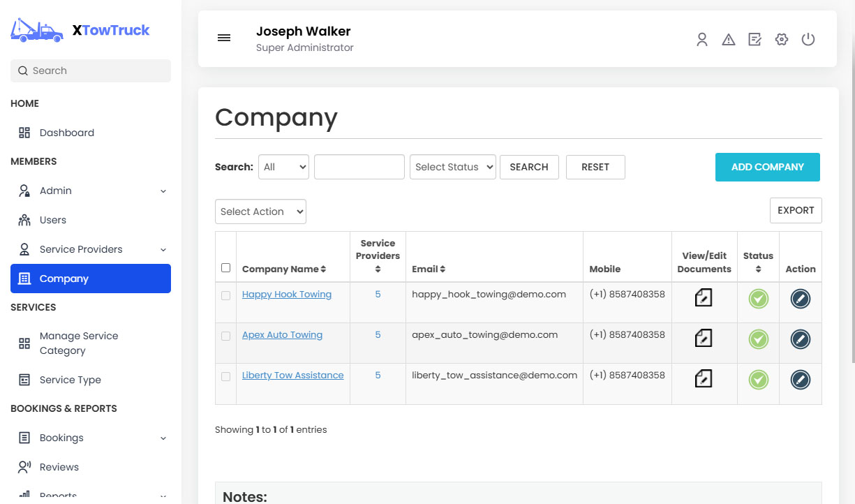
Task: Open the Select Status dropdown
Action: pos(452,167)
